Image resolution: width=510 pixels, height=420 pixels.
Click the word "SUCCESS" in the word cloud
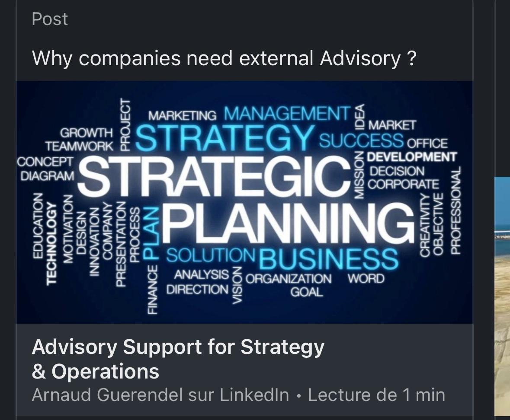point(361,140)
